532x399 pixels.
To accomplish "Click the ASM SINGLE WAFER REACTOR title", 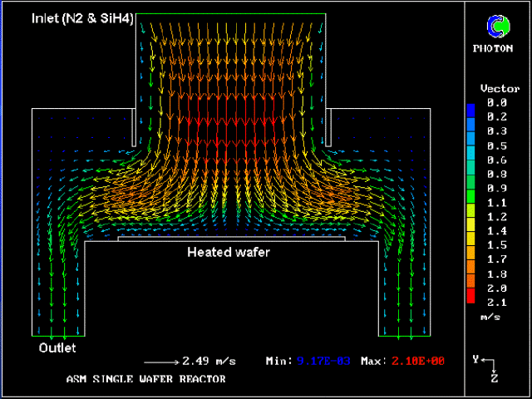I will (145, 379).
